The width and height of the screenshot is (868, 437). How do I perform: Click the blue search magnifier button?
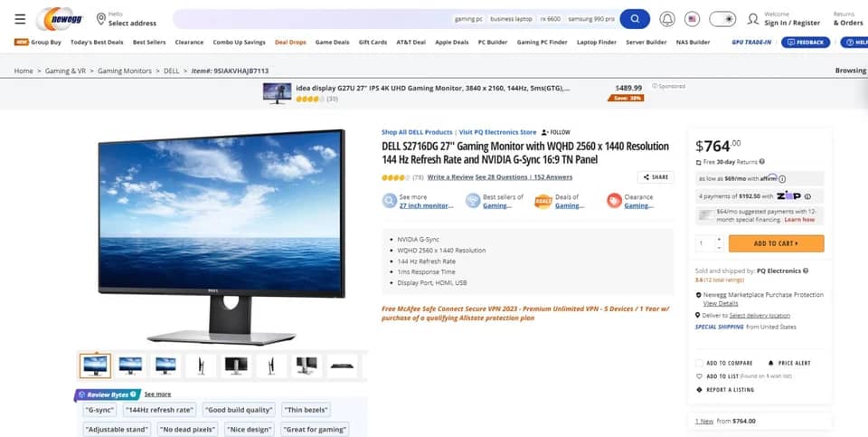635,19
